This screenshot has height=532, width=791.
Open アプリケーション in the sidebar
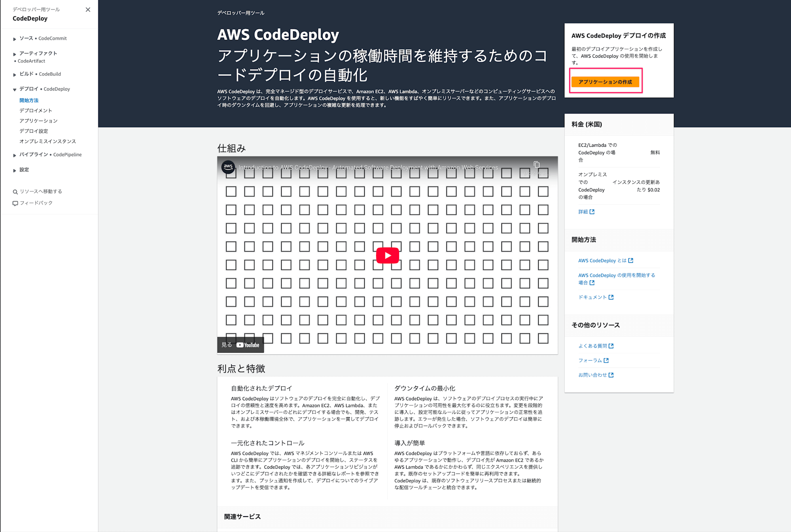(38, 121)
